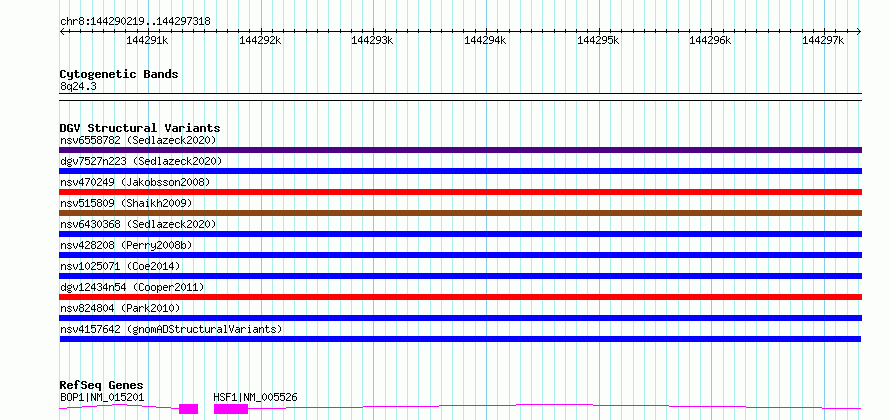Screen dimensions: 890x420
Task: Open the HSF1|NM_005526 gene label
Action: 255,397
